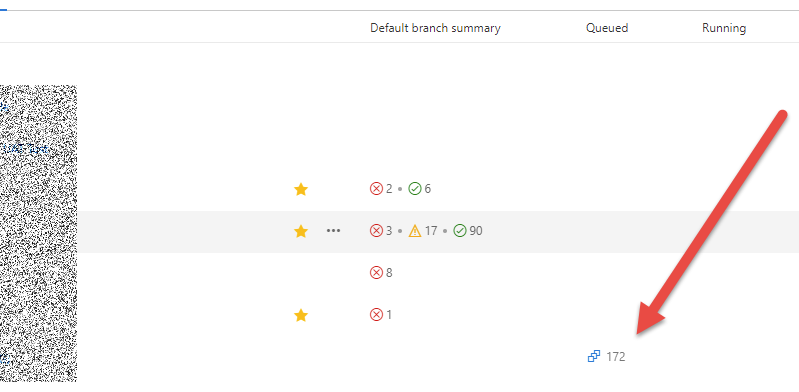Viewport: 799px width, 392px height.
Task: Click the red failed icon beside count 1
Action: pyautogui.click(x=376, y=315)
